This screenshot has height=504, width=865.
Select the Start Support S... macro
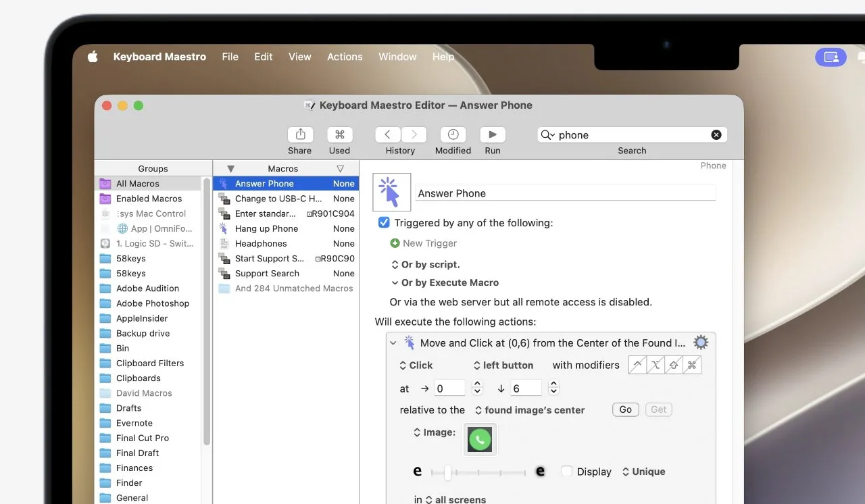pyautogui.click(x=286, y=259)
